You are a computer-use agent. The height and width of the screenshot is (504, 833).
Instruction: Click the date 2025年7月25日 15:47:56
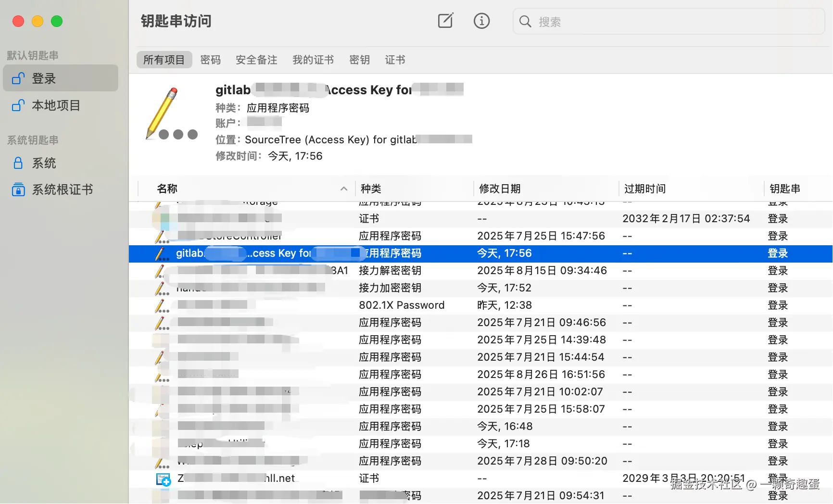541,236
